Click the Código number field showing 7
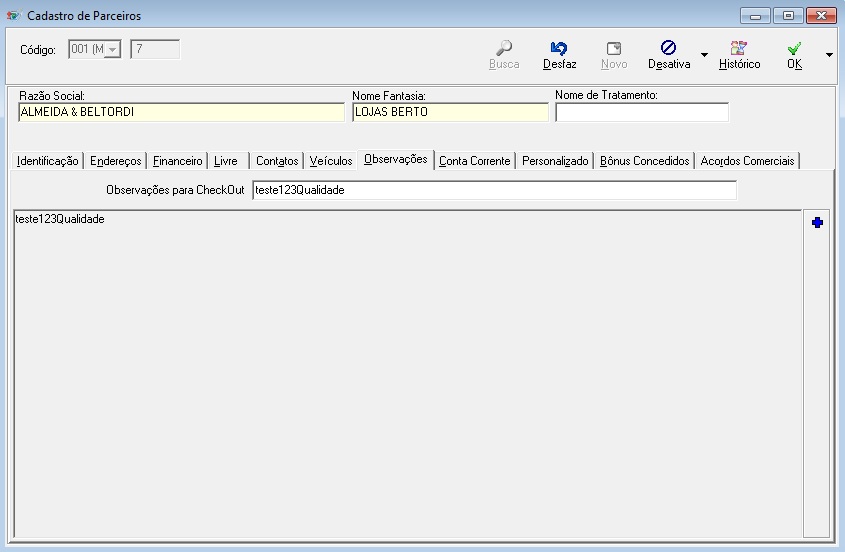Screen dimensions: 845x552 [155, 49]
